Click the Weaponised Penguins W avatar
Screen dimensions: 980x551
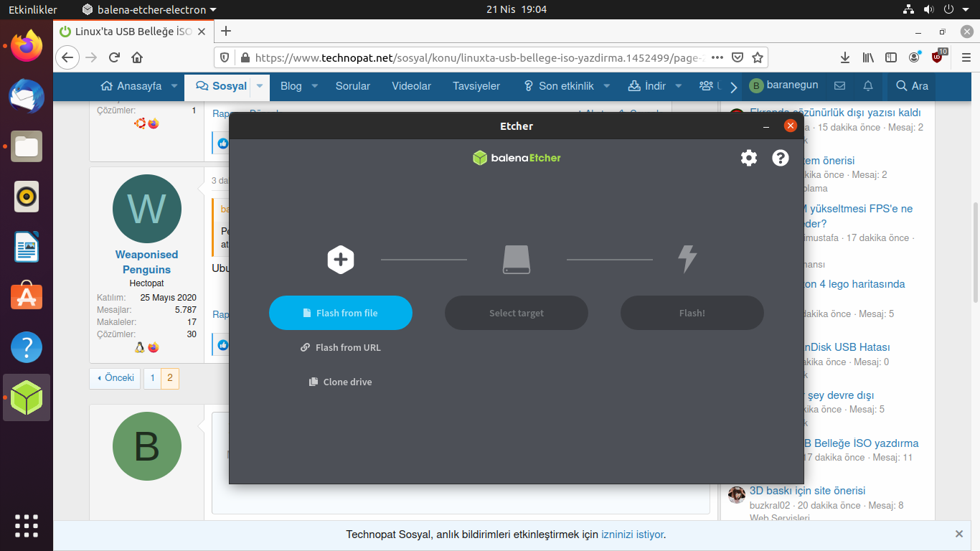coord(146,209)
